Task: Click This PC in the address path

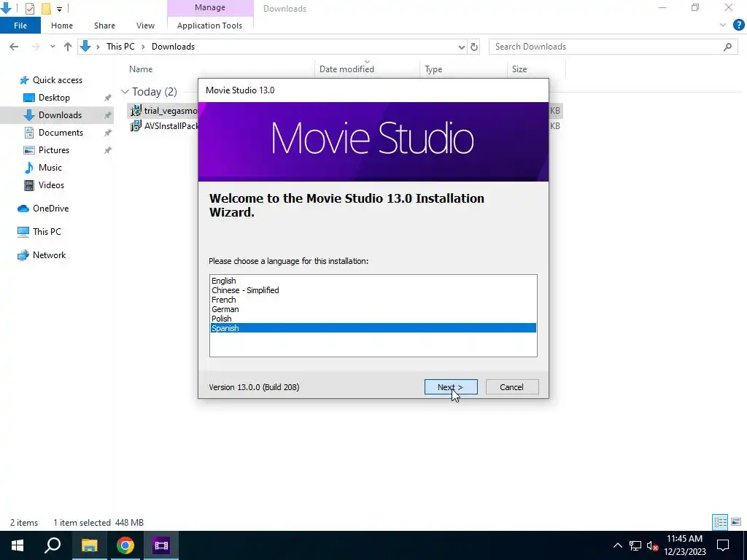Action: 120,47
